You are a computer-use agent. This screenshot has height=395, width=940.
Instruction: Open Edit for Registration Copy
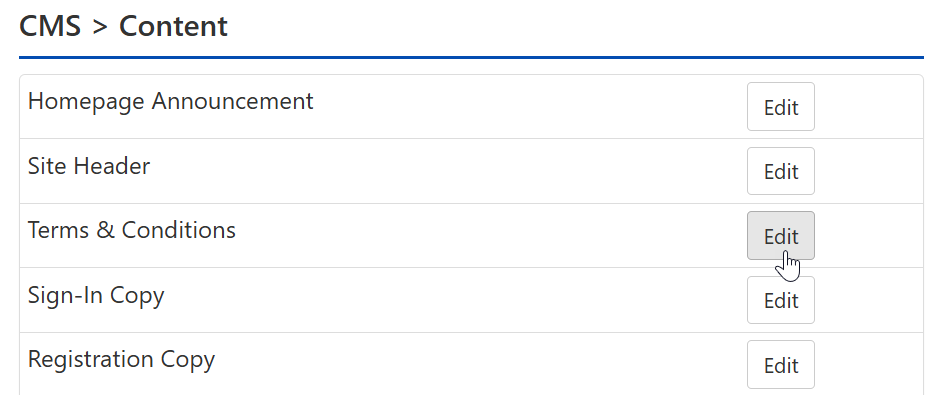pyautogui.click(x=781, y=364)
